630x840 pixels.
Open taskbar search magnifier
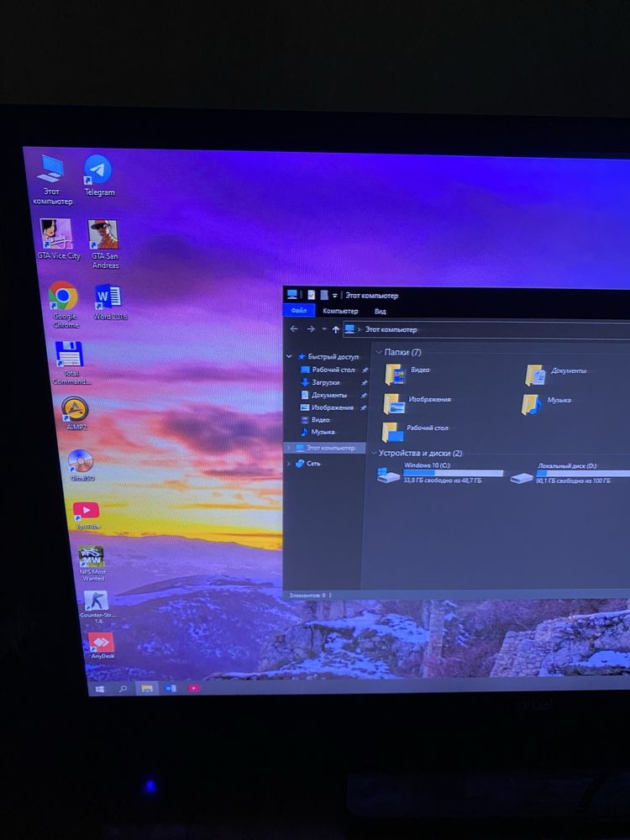(x=122, y=689)
